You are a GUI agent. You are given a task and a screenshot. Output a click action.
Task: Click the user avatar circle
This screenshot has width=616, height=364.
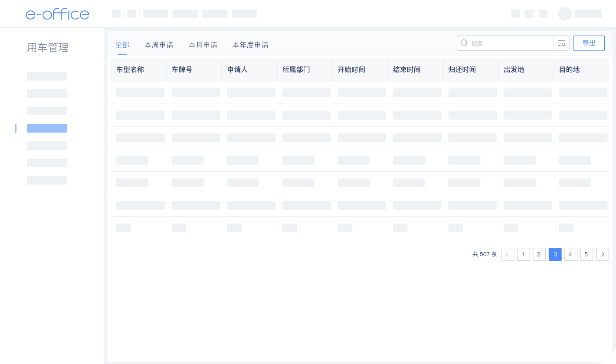point(565,14)
